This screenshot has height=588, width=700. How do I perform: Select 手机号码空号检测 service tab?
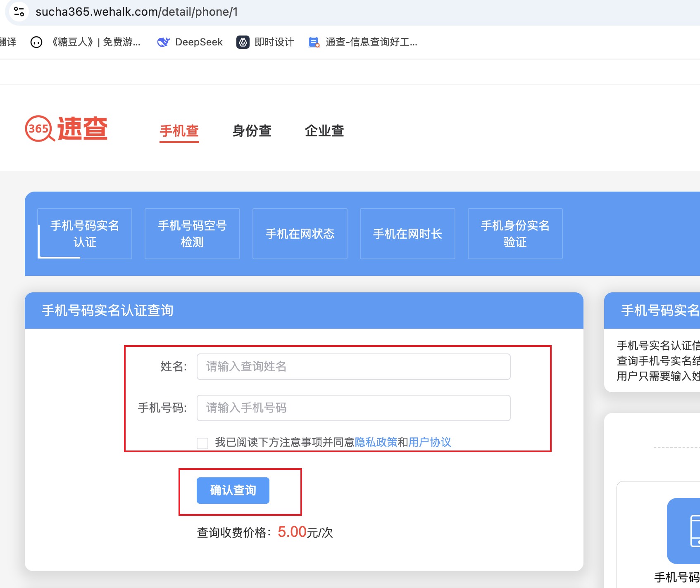point(192,234)
